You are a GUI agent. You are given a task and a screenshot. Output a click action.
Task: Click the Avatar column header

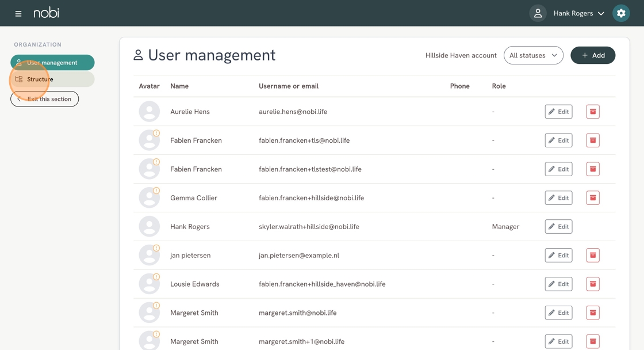pyautogui.click(x=149, y=86)
